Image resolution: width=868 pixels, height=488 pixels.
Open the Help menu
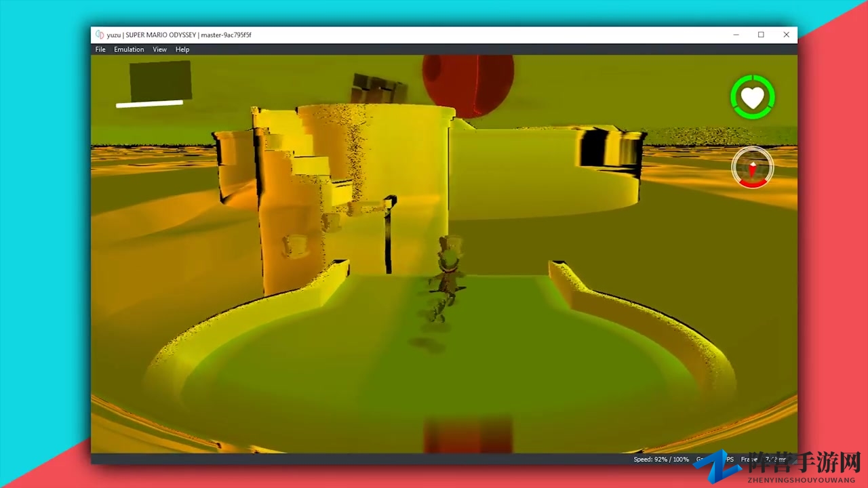tap(182, 49)
